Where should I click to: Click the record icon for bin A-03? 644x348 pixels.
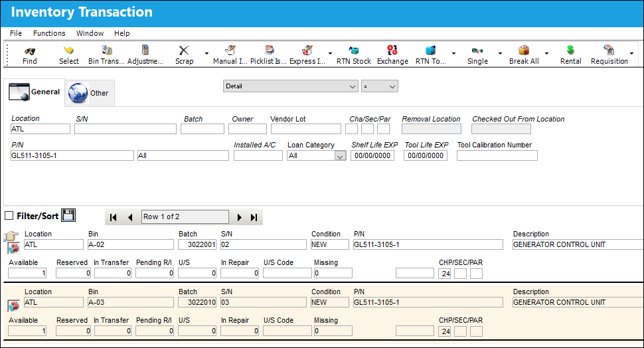tap(13, 306)
